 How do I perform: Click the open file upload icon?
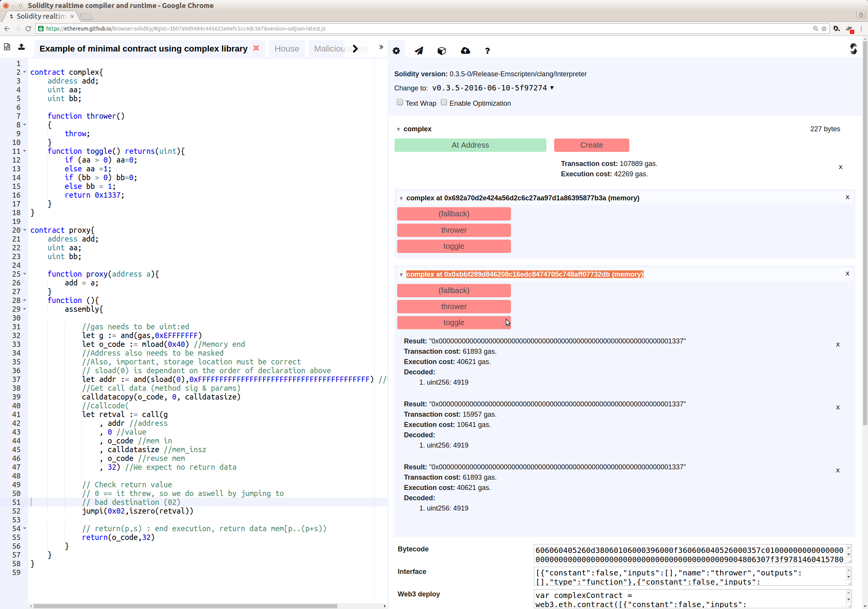[x=22, y=47]
